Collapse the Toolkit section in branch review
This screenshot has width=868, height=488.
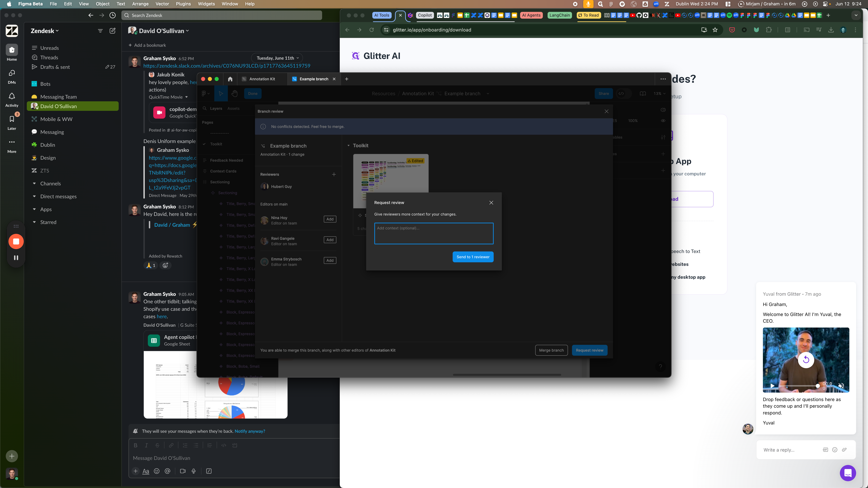348,146
